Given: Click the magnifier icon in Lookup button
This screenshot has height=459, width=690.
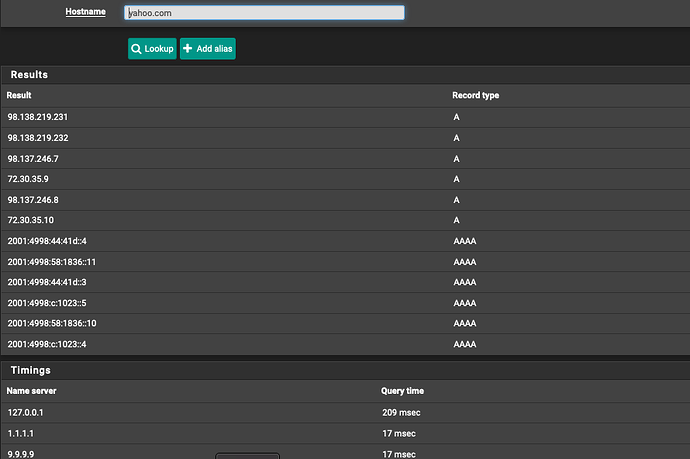Looking at the screenshot, I should [x=136, y=49].
